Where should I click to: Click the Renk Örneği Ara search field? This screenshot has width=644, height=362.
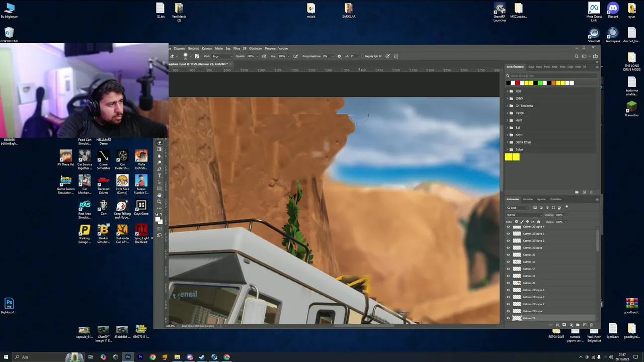552,75
